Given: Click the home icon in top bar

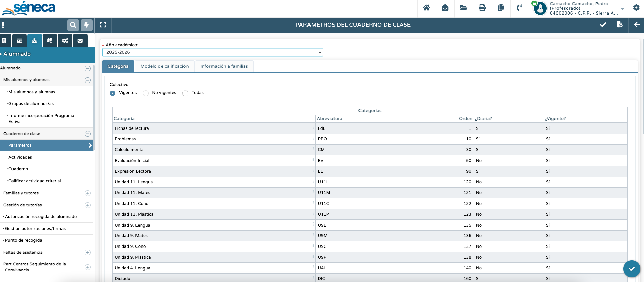Looking at the screenshot, I should pos(426,8).
